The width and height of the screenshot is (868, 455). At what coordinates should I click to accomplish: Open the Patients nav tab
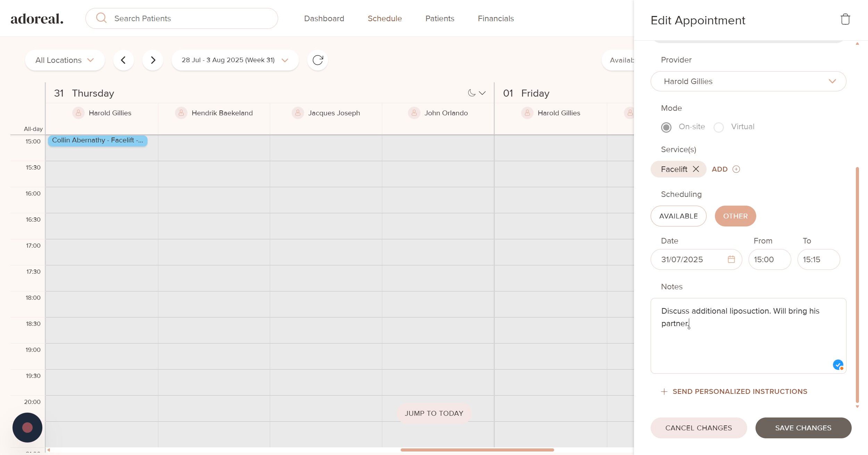(440, 18)
